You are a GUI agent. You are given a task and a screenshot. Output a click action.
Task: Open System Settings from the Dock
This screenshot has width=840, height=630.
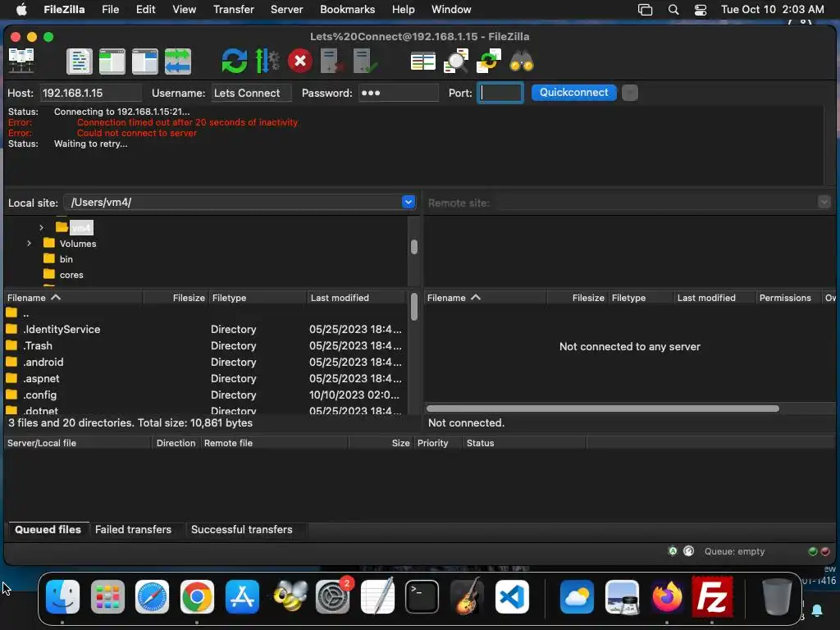pos(333,597)
